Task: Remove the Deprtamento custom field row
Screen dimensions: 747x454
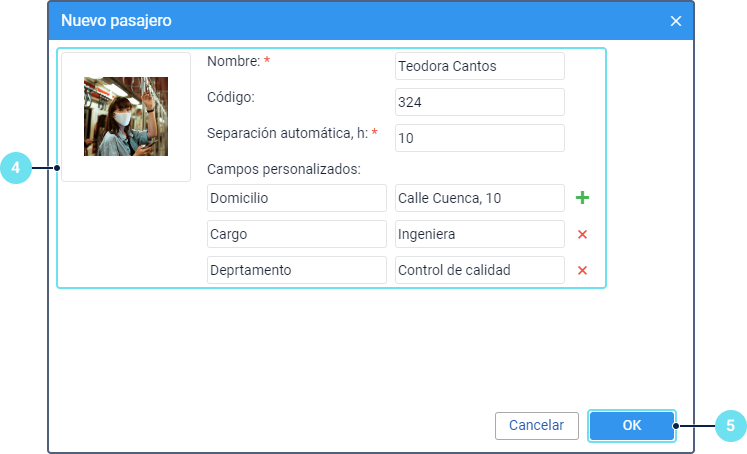Action: pyautogui.click(x=582, y=270)
